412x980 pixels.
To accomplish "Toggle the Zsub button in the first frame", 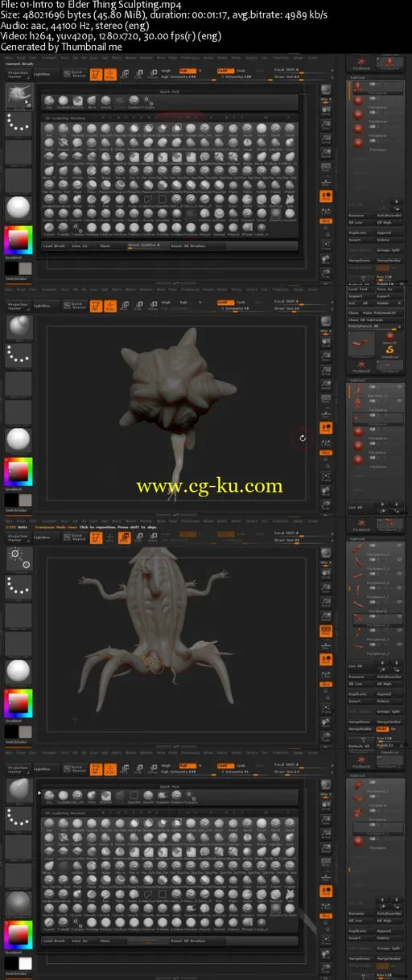I will click(241, 71).
